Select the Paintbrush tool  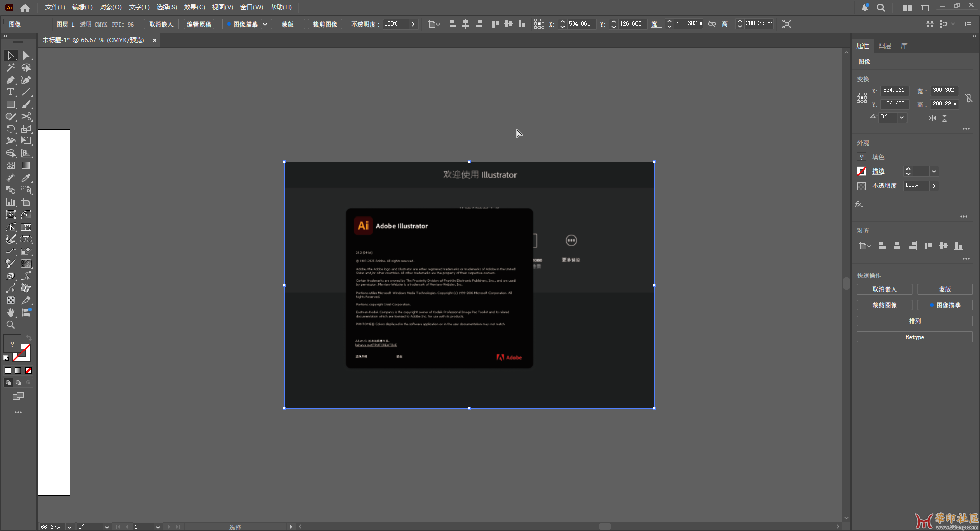tap(27, 104)
